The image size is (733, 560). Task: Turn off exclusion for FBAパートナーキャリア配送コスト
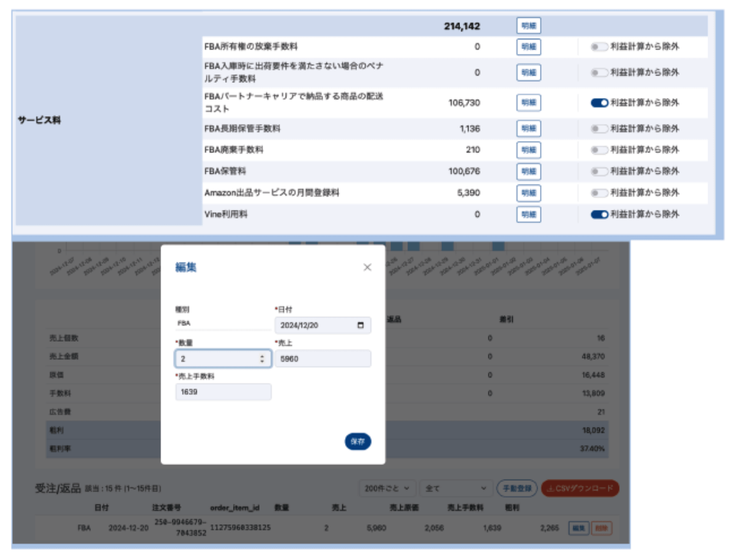click(599, 103)
